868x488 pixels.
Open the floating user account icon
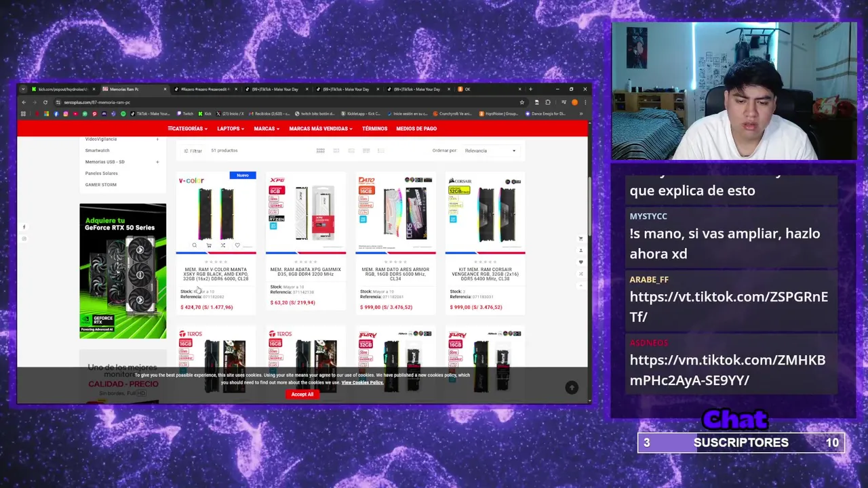pos(580,250)
